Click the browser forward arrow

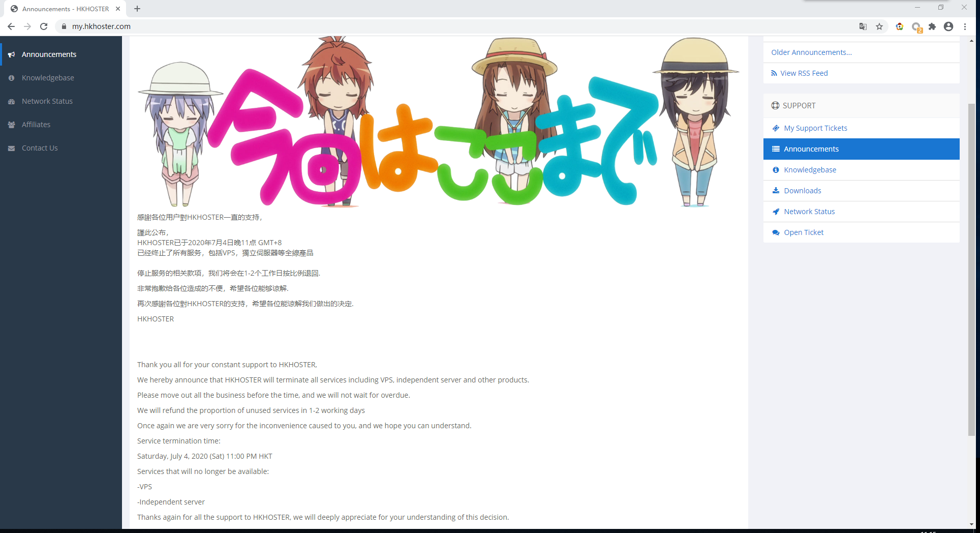[27, 26]
